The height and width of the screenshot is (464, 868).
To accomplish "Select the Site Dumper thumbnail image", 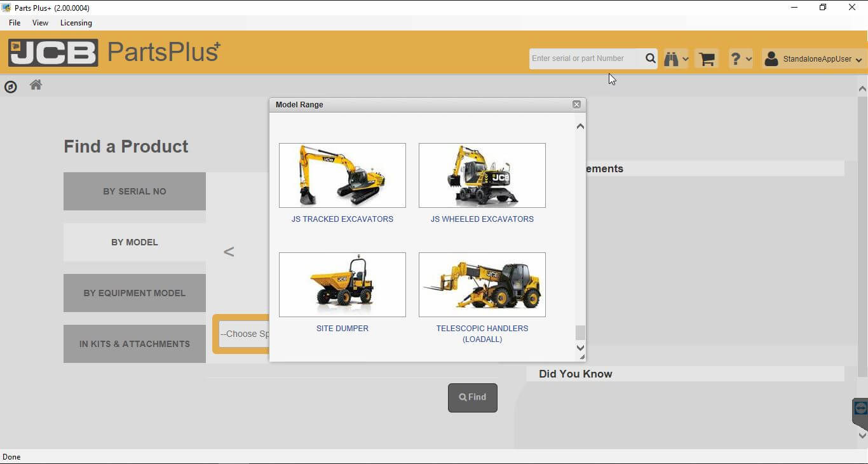I will click(342, 285).
